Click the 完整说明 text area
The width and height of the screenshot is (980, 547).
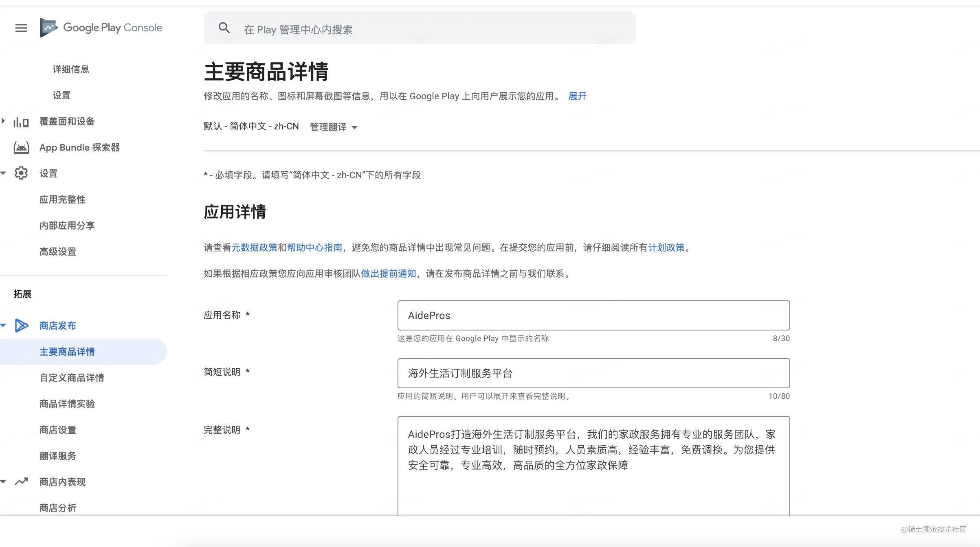[593, 466]
